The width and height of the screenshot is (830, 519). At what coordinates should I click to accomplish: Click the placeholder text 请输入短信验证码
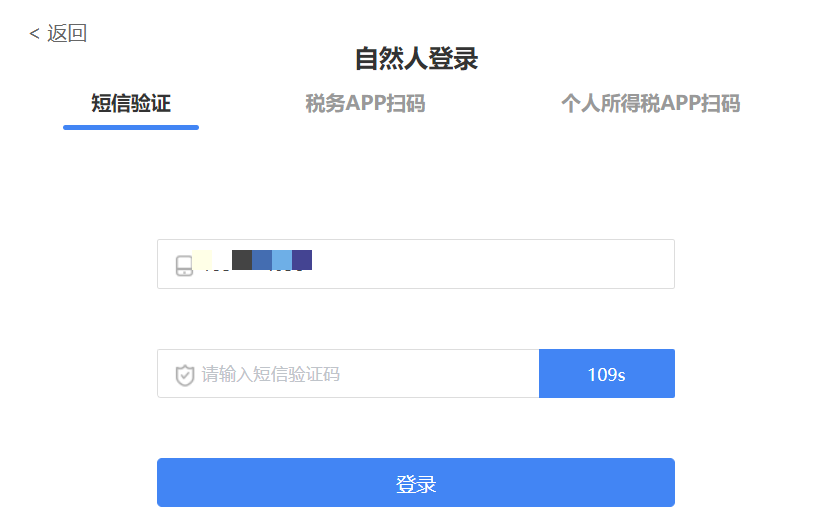point(270,374)
